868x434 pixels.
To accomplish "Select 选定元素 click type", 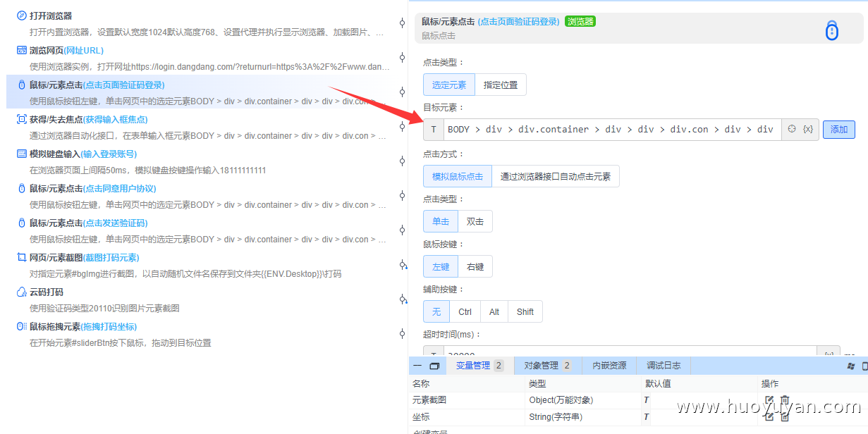I will (449, 85).
